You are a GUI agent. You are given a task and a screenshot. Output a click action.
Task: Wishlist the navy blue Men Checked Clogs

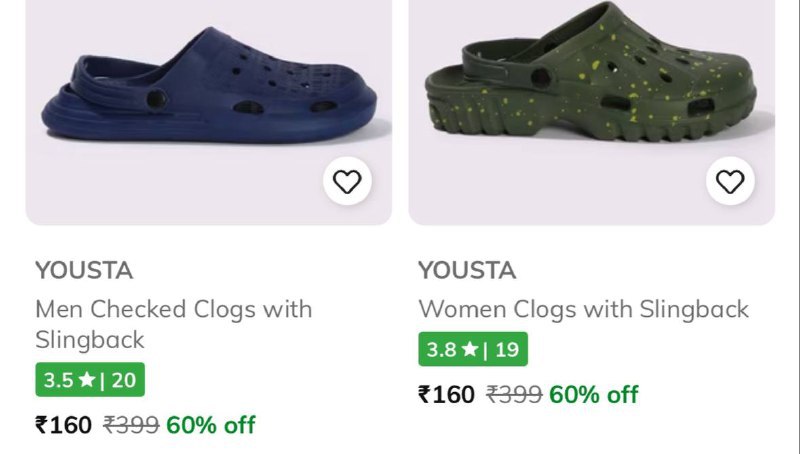point(347,181)
